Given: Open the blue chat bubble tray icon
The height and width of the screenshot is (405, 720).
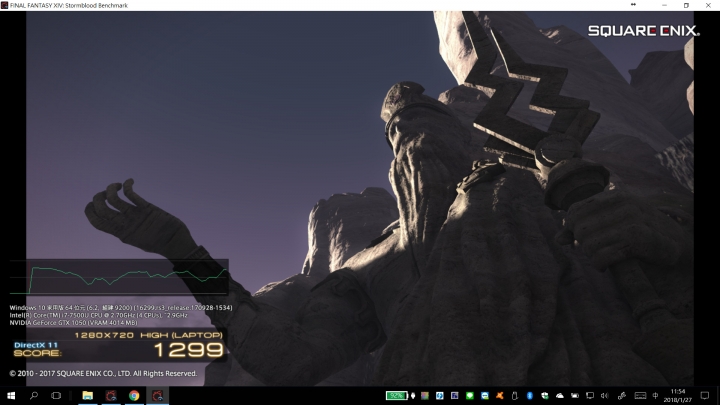Looking at the screenshot, I should [x=484, y=395].
